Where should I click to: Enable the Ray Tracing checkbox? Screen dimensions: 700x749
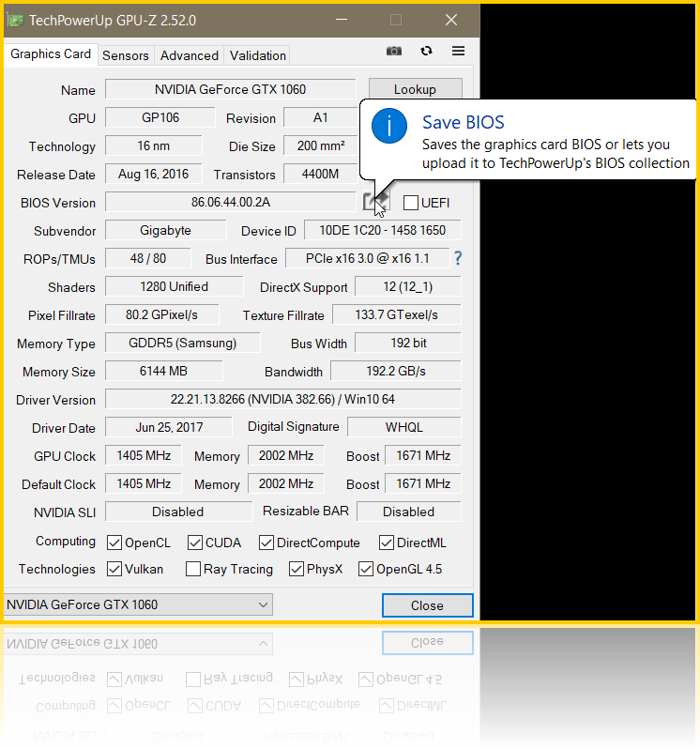pos(193,569)
